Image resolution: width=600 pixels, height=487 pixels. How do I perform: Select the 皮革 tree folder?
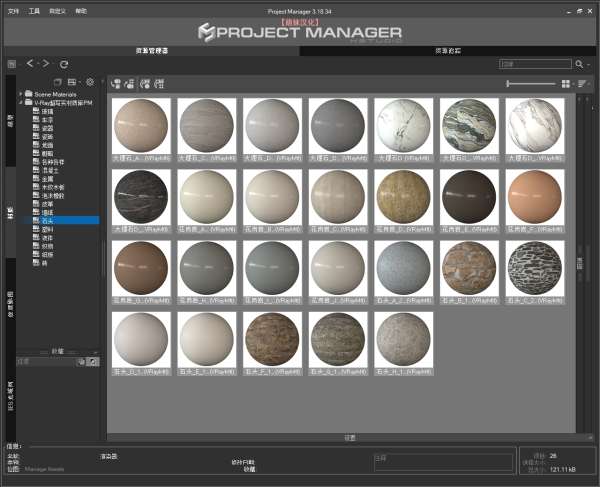[x=47, y=204]
